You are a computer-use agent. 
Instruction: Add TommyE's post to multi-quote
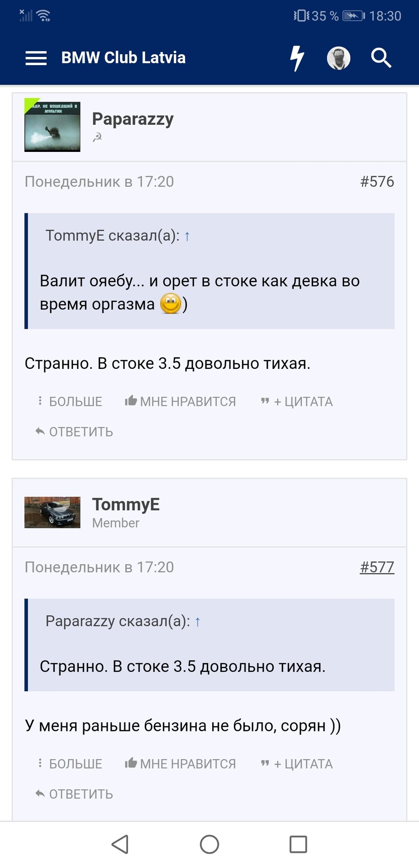pos(297,764)
